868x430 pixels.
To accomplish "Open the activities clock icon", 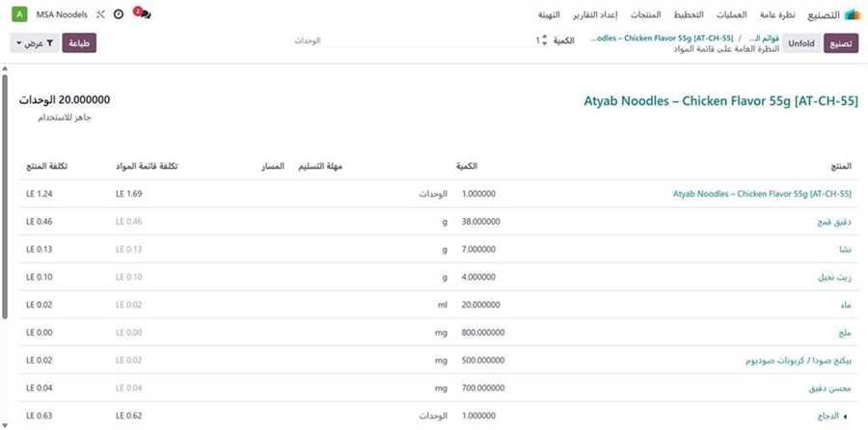I will 118,14.
